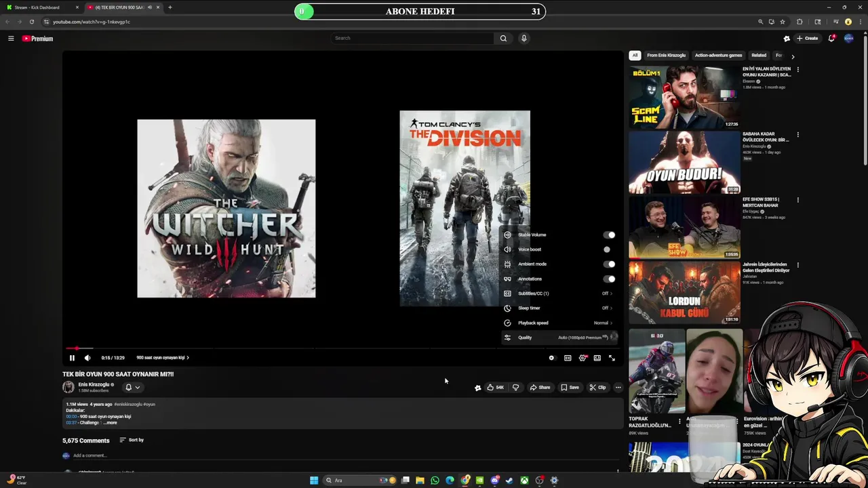Screen dimensions: 868x488
Task: Go to YouTube Premium home logo
Action: click(x=37, y=39)
